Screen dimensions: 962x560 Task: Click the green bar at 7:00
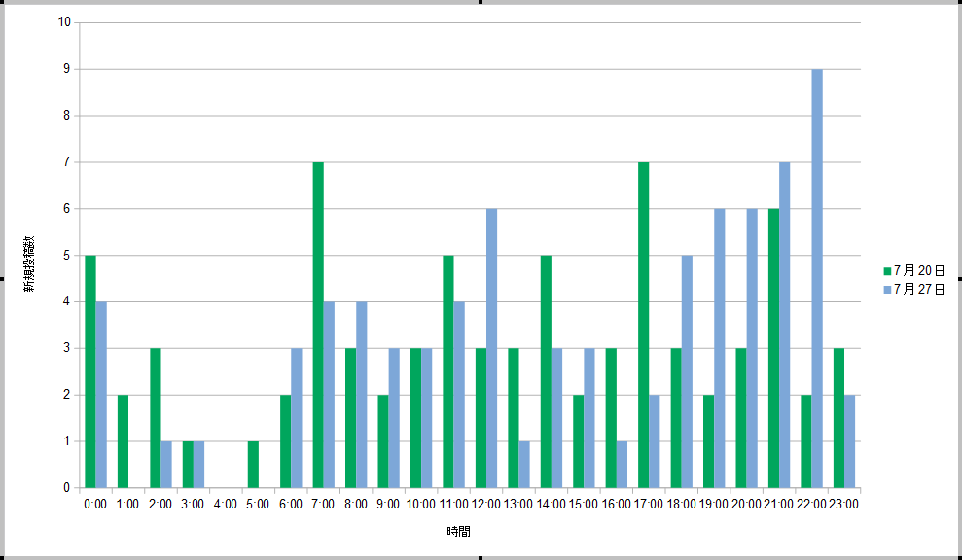[318, 325]
